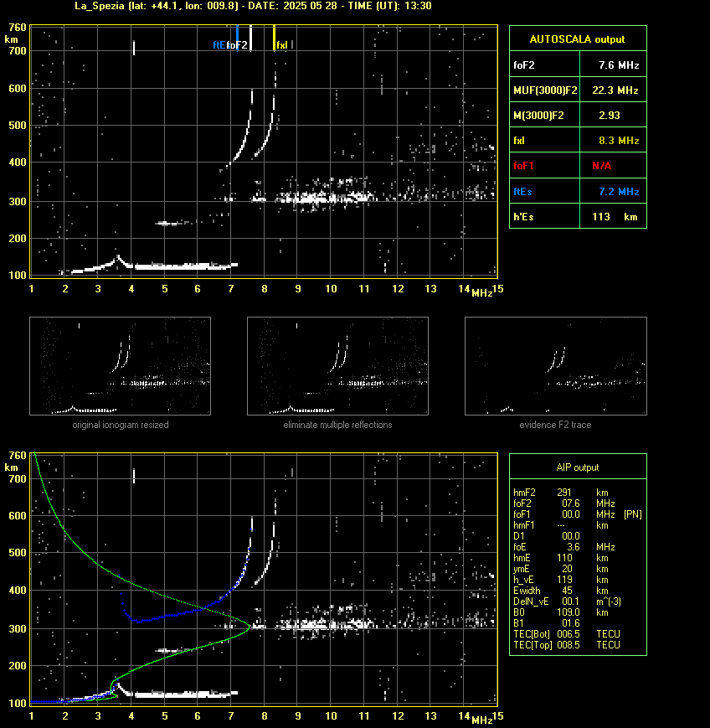Select the hmF1 '---' value

[561, 525]
